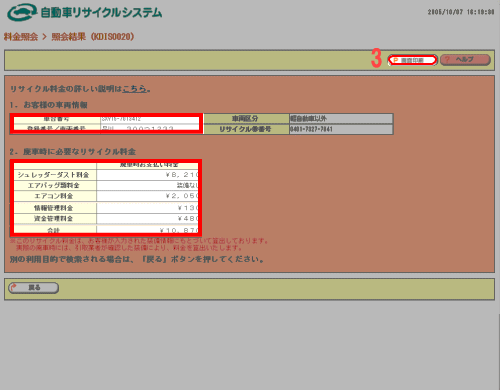The image size is (500, 390).
Task: Select the リサイクル券番号 label cell
Action: tap(246, 129)
